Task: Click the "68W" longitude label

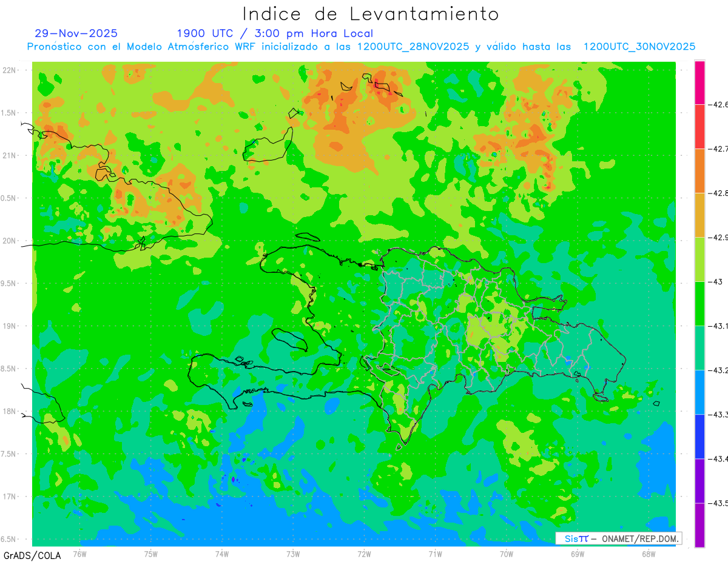Action: tap(648, 554)
